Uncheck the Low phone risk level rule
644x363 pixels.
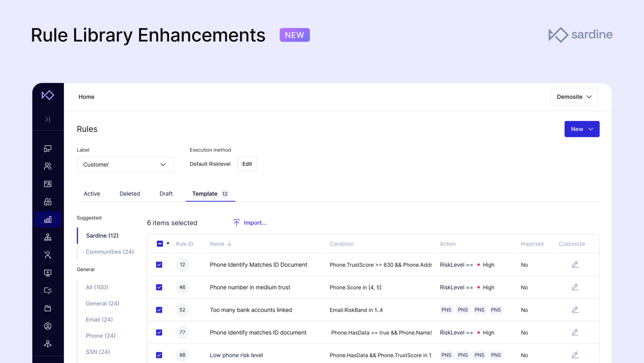click(159, 355)
